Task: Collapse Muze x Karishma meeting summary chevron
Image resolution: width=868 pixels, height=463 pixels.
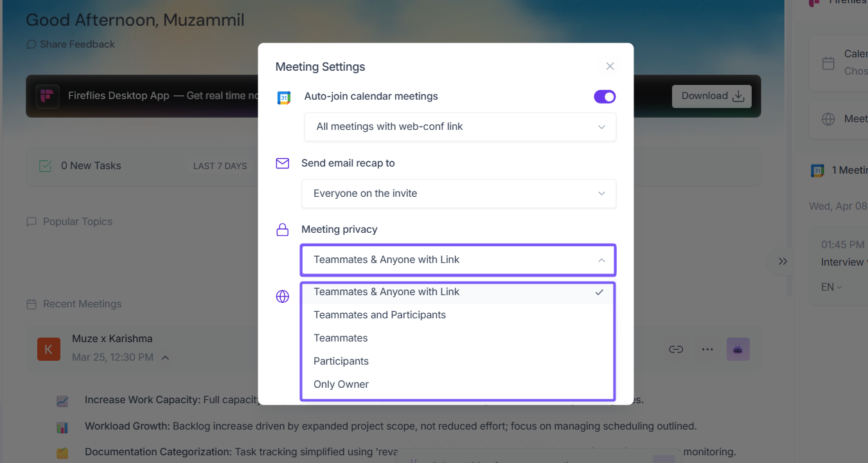Action: point(165,358)
